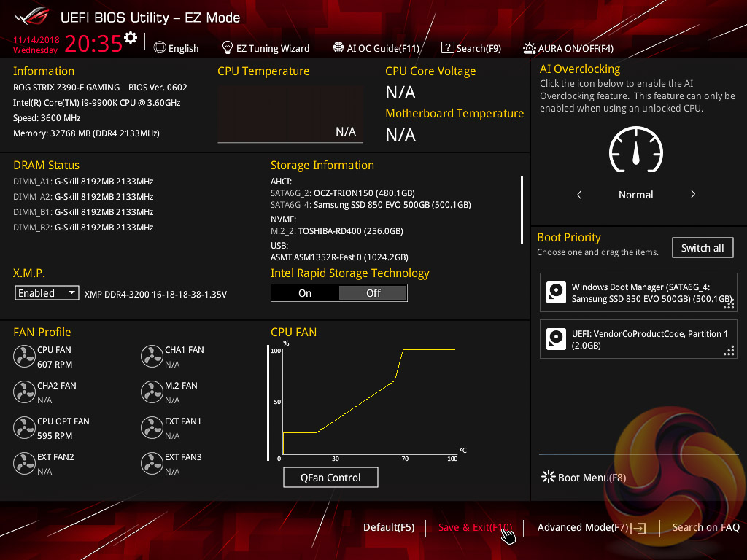Select next AI Overclocking mode with right arrow
This screenshot has height=560, width=747.
(x=692, y=195)
